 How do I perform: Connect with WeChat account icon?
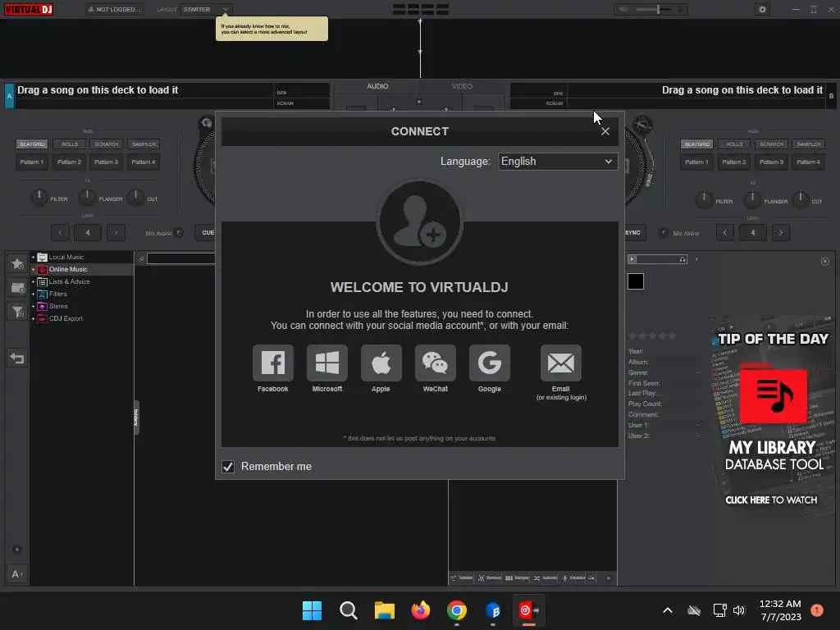435,363
